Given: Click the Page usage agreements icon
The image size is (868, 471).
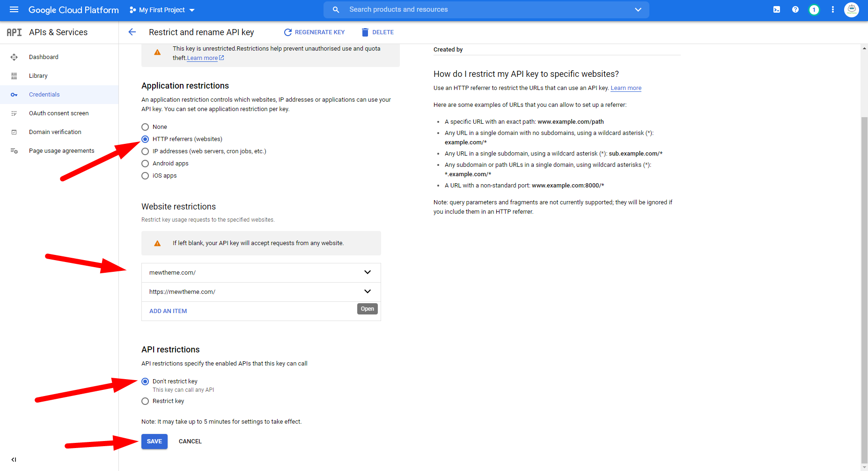Looking at the screenshot, I should 14,151.
